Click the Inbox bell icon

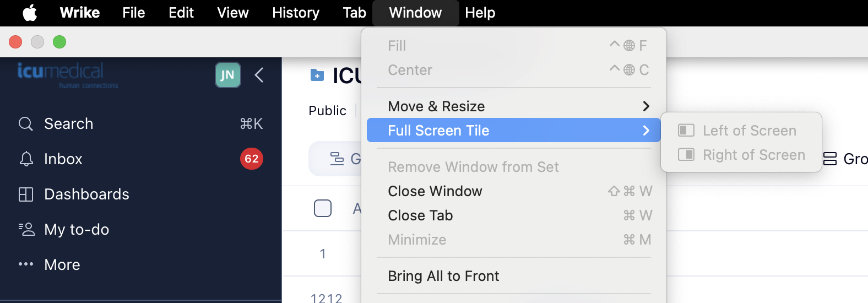pos(26,159)
